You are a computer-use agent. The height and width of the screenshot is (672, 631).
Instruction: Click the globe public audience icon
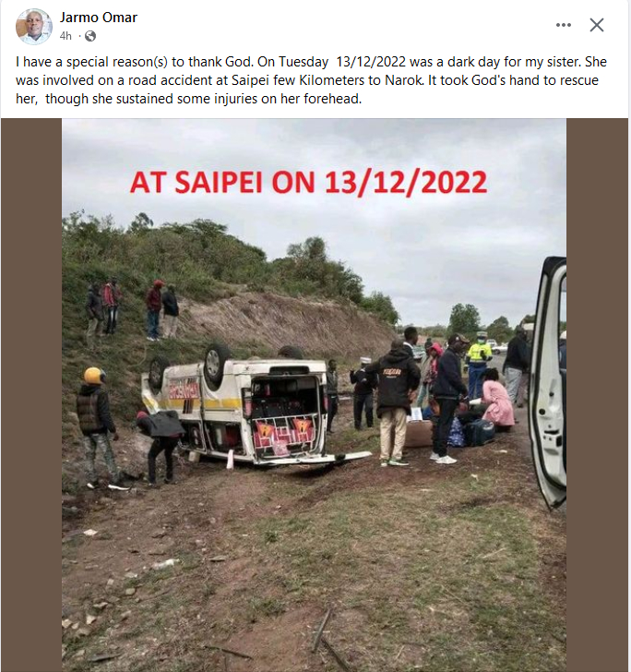[x=90, y=36]
